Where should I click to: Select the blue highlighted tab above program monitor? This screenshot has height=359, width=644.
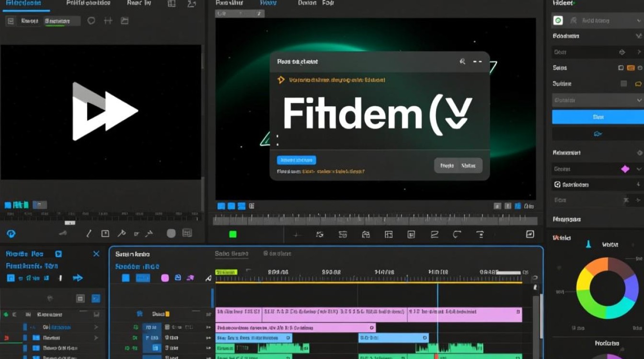pyautogui.click(x=269, y=3)
